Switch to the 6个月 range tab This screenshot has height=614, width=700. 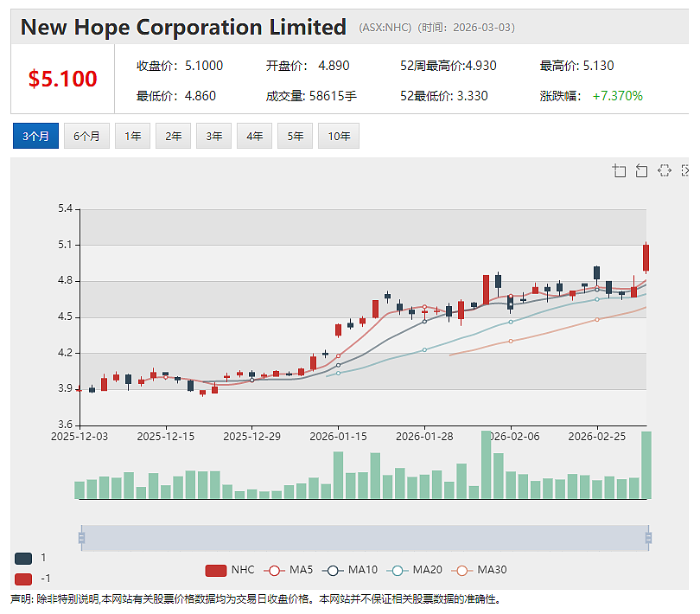[86, 136]
